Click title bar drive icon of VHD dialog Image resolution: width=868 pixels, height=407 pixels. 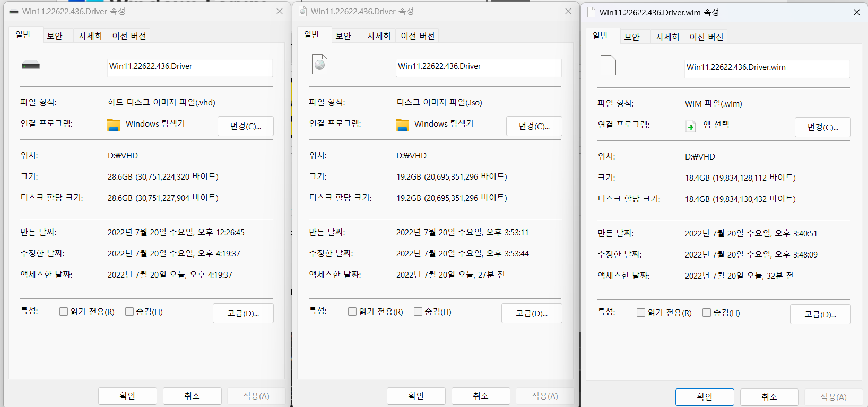14,12
